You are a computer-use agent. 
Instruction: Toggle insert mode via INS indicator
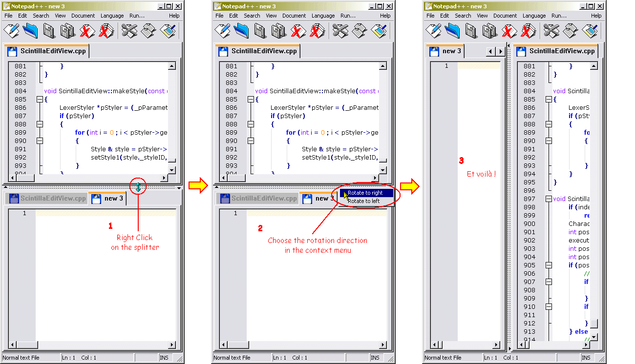click(165, 357)
